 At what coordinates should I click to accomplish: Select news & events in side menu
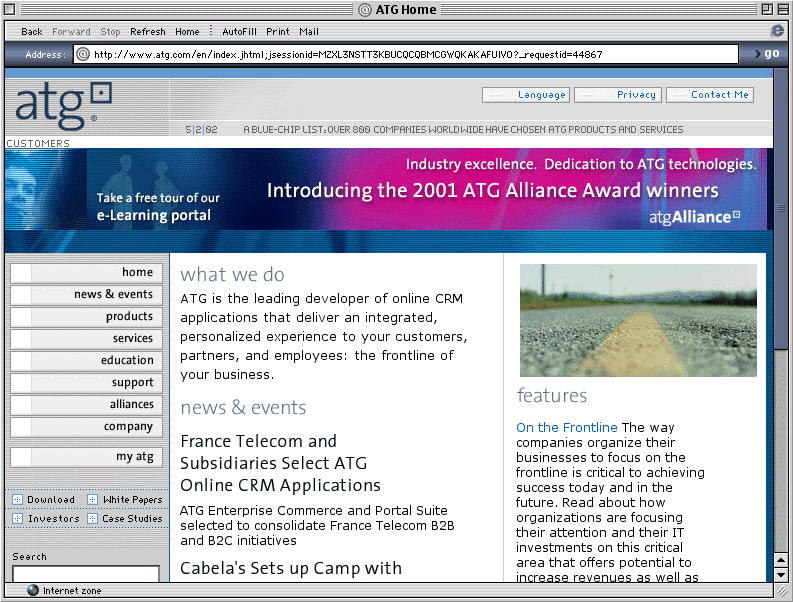click(86, 294)
